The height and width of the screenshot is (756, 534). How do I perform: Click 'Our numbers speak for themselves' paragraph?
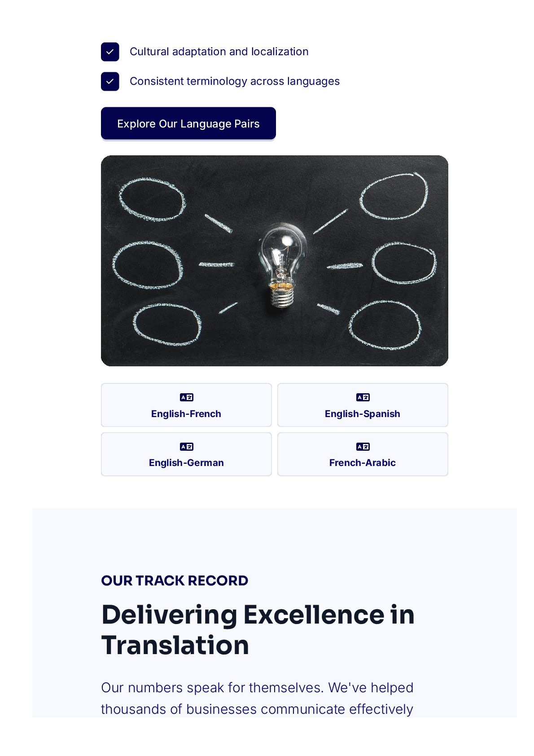tap(257, 698)
